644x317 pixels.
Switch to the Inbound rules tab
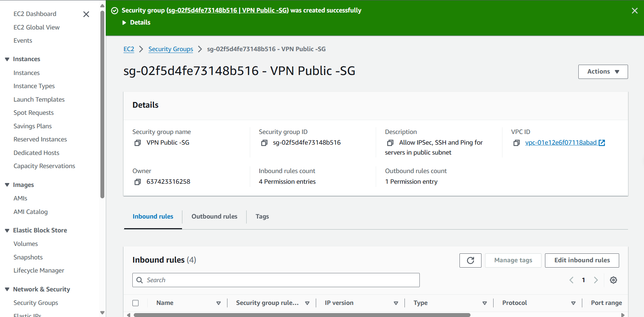(153, 216)
